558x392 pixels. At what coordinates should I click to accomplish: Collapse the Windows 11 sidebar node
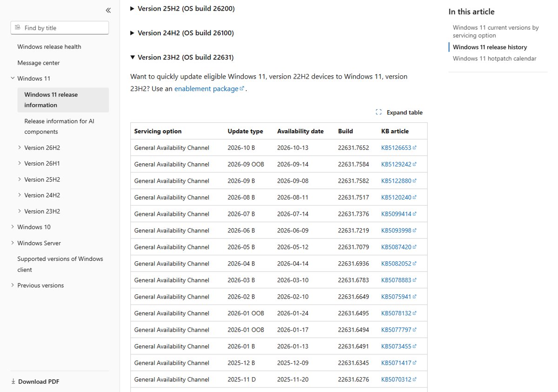pyautogui.click(x=13, y=78)
